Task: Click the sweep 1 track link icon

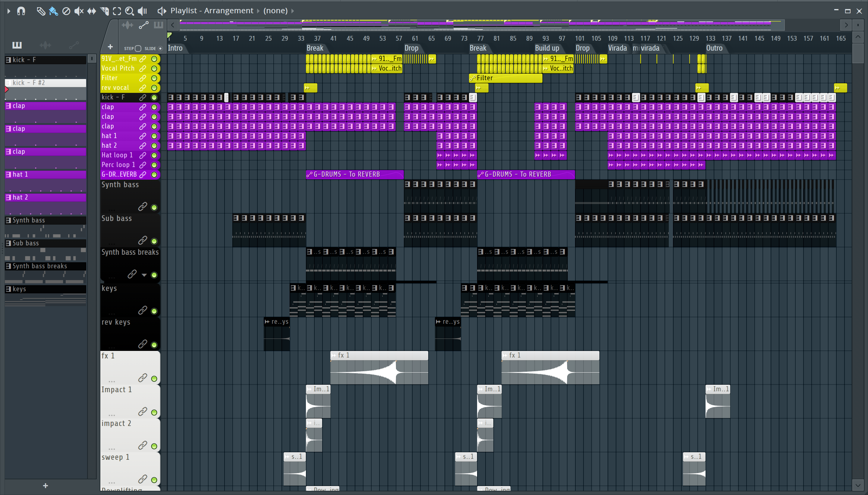Action: [143, 479]
